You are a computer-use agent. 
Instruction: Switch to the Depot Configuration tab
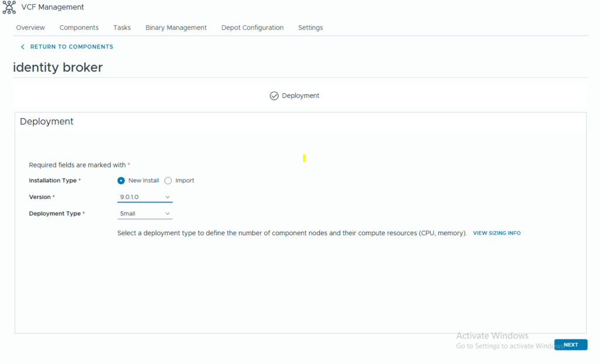click(x=252, y=28)
